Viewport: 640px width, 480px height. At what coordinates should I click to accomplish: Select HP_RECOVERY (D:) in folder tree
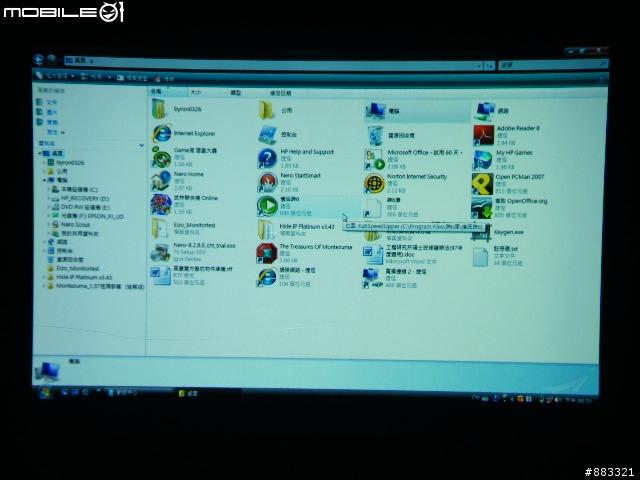(80, 198)
